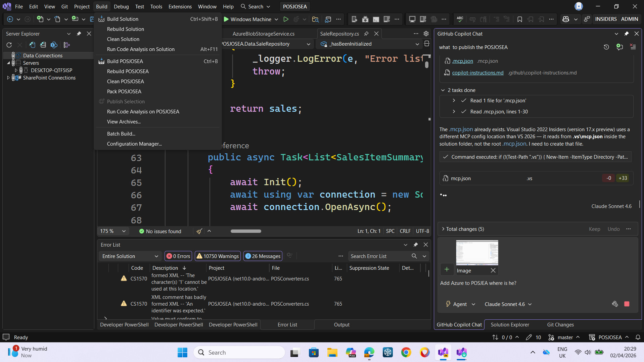The image size is (644, 362).
Task: Open the copilot-instructions.md link
Action: (477, 73)
